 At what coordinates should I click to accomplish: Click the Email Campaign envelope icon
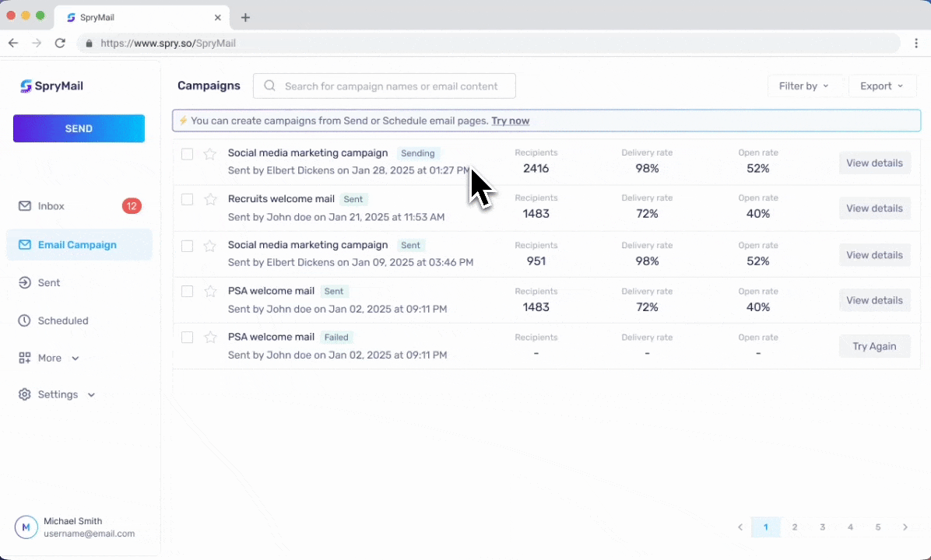point(24,244)
